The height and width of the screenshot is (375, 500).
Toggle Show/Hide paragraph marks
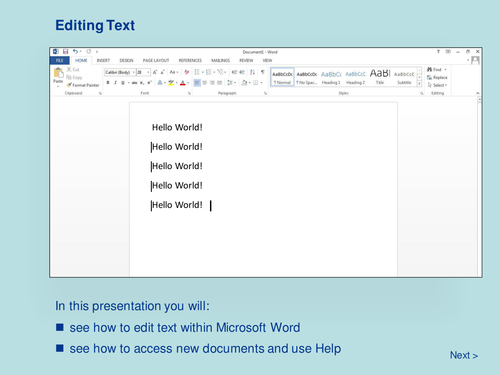point(263,72)
